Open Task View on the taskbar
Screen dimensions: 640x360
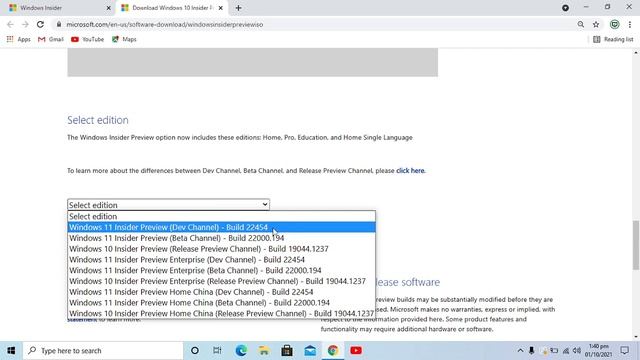[217, 351]
